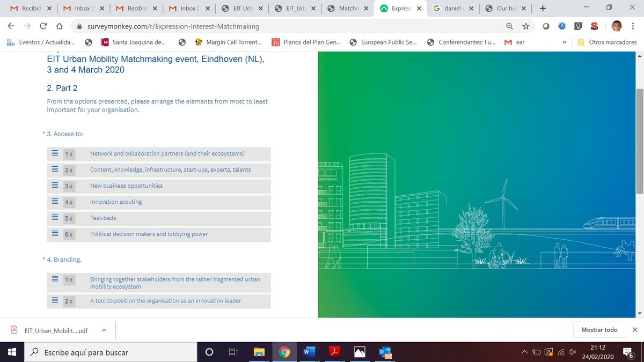
Task: Open the Otros marcadores bookmarks folder
Action: coord(606,42)
